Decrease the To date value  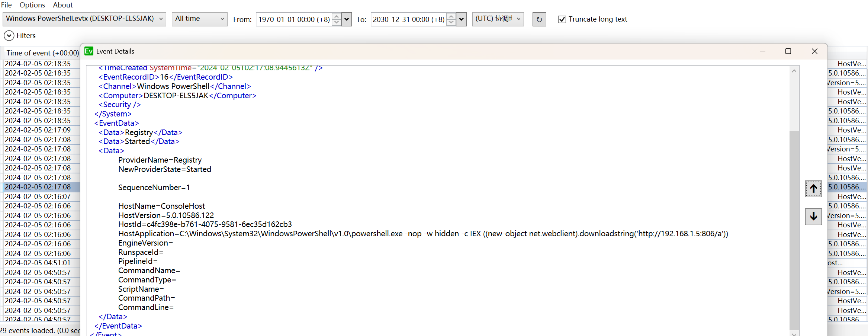pyautogui.click(x=451, y=22)
